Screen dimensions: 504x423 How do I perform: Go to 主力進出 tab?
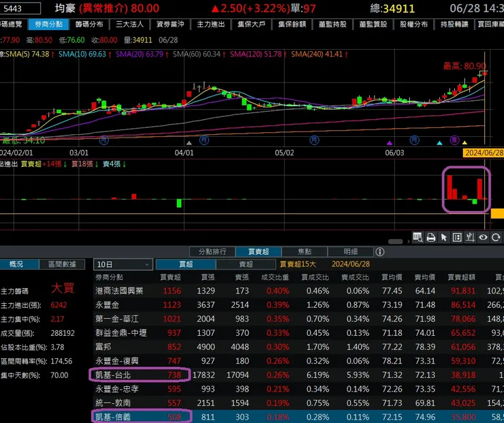(x=211, y=24)
